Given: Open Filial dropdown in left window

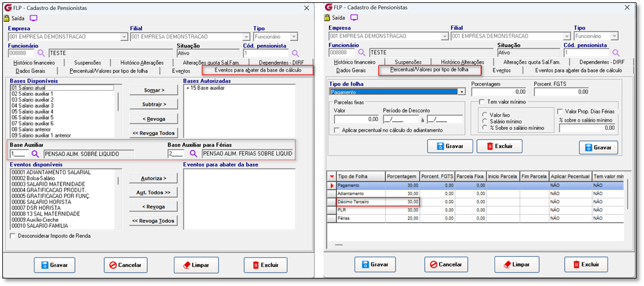Looking at the screenshot, I should (246, 37).
